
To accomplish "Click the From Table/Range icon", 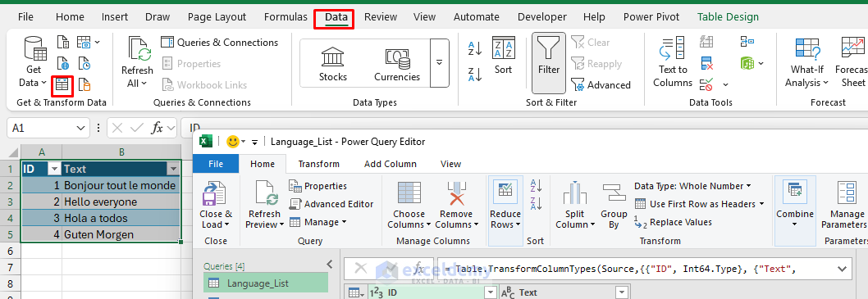I will point(62,84).
